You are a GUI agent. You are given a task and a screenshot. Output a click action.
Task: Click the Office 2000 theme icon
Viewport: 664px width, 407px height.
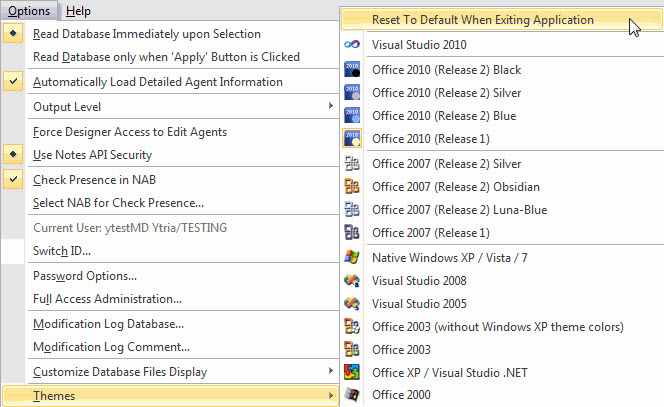[352, 395]
